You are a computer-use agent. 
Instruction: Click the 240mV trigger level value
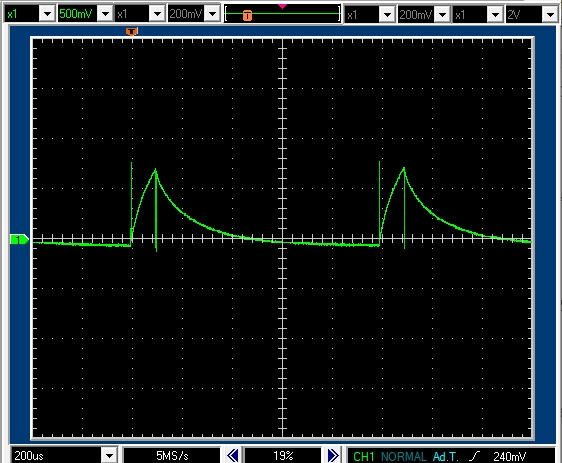point(509,456)
